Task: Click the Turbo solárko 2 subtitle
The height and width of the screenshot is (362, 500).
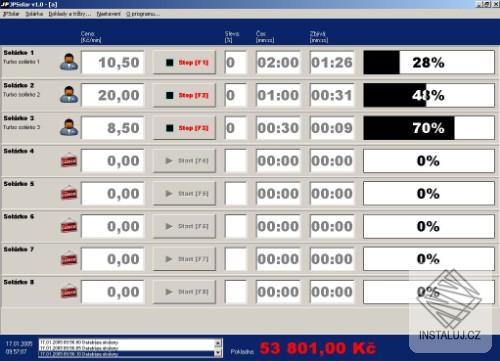Action: pyautogui.click(x=21, y=94)
